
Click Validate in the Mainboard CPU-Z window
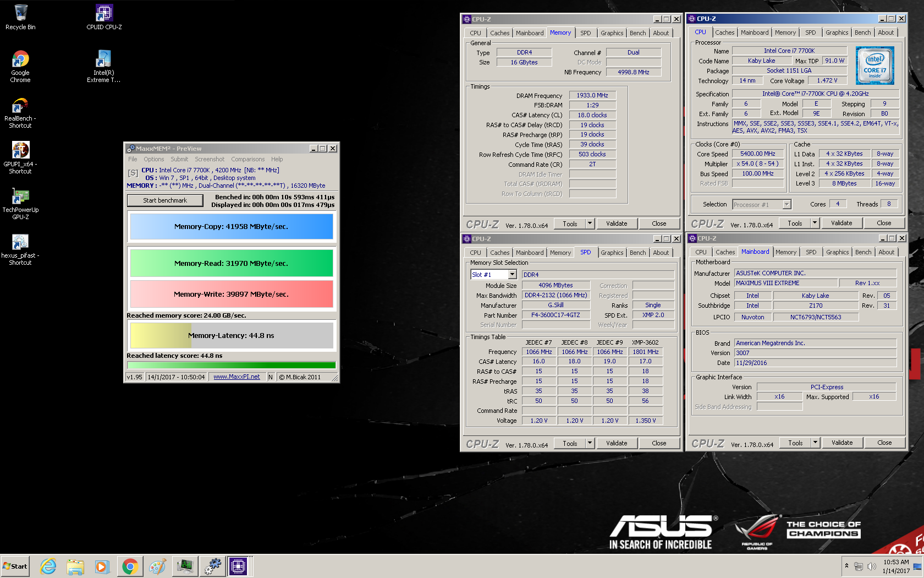(x=842, y=443)
